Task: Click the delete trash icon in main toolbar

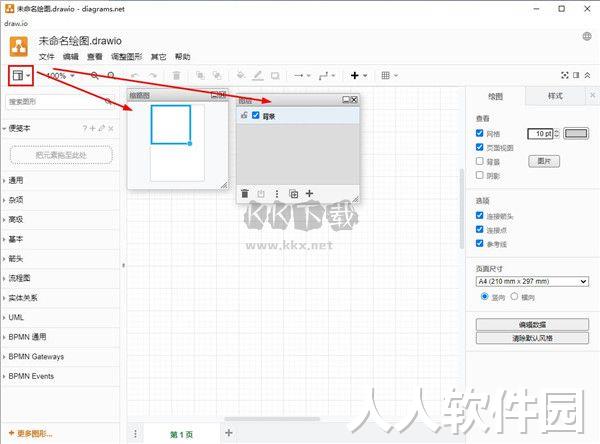Action: click(x=176, y=75)
